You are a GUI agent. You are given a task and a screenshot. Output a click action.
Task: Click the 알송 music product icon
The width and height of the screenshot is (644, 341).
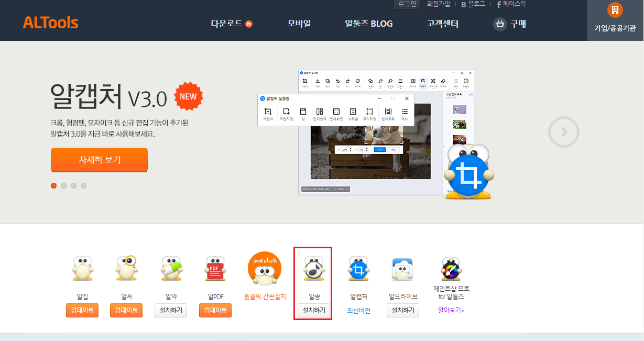[314, 269]
